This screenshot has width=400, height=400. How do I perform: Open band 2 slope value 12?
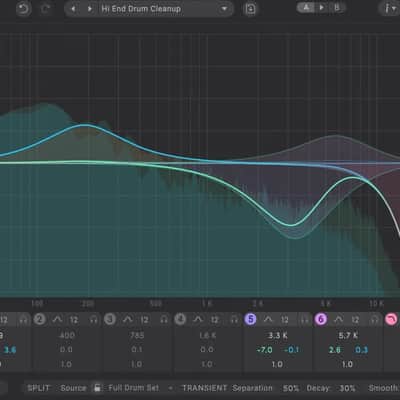[x=74, y=320]
